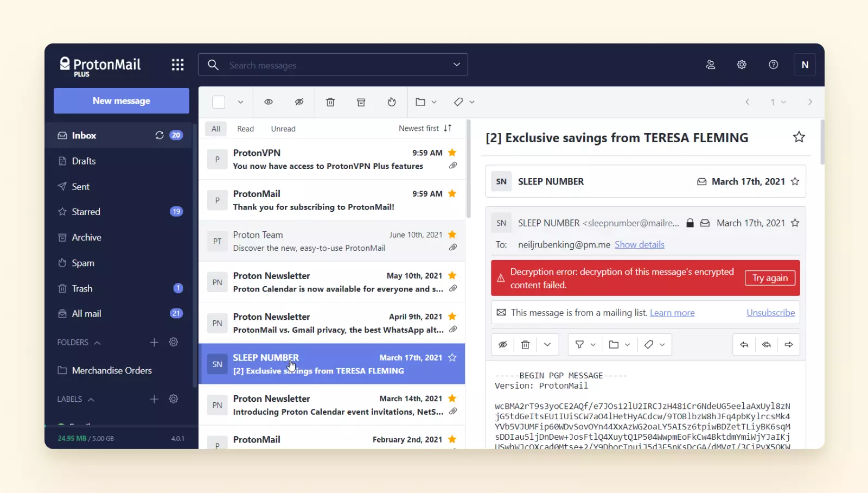Screen dimensions: 868x493
Task: Star the SLEEP NUMBER message in the list
Action: 452,358
